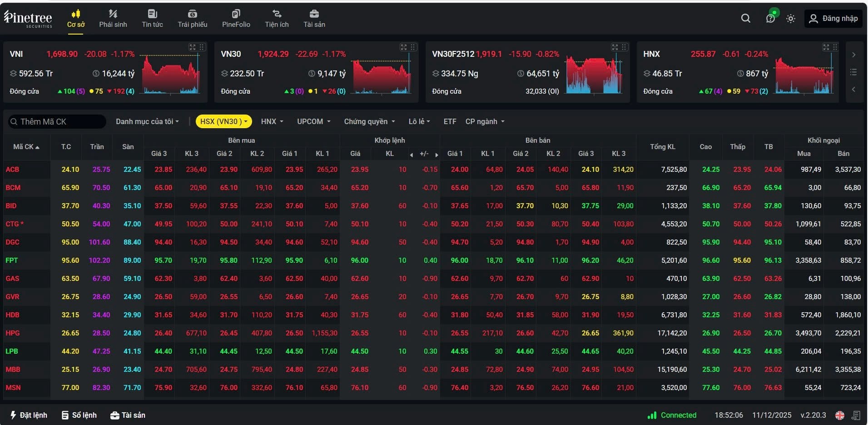
Task: Open the PineFolio tab
Action: (236, 19)
